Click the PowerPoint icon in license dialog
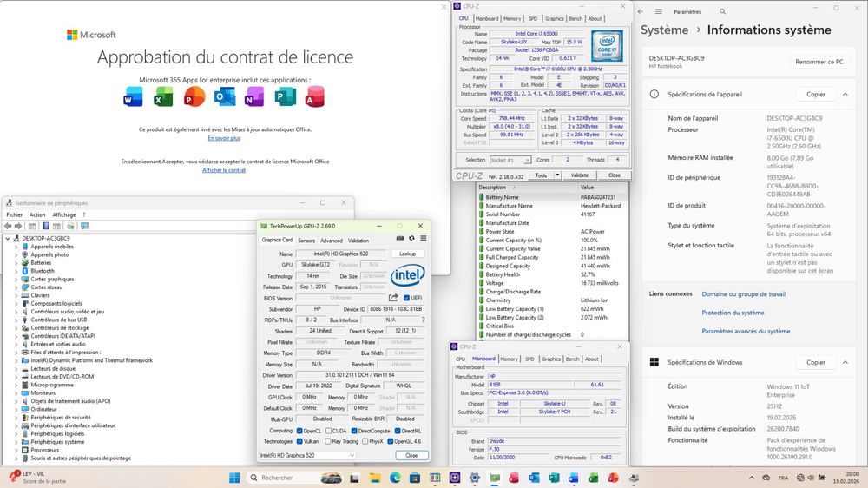 click(x=194, y=97)
